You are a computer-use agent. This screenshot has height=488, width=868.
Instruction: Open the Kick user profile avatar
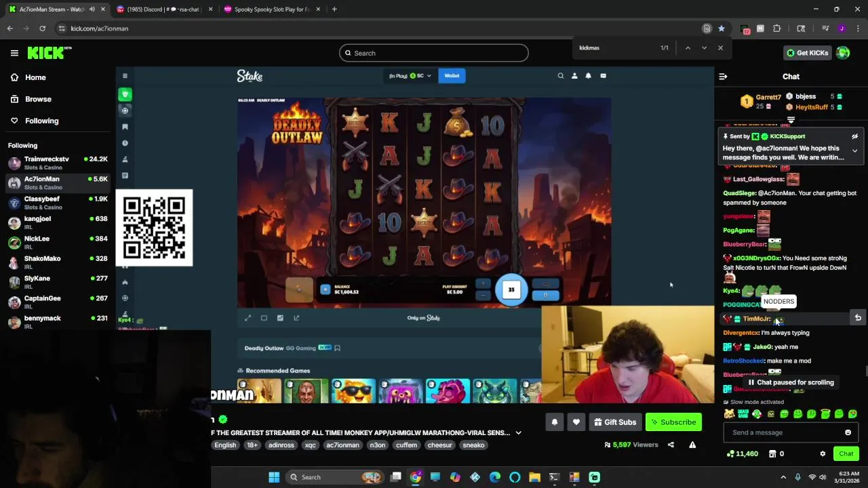click(x=843, y=53)
